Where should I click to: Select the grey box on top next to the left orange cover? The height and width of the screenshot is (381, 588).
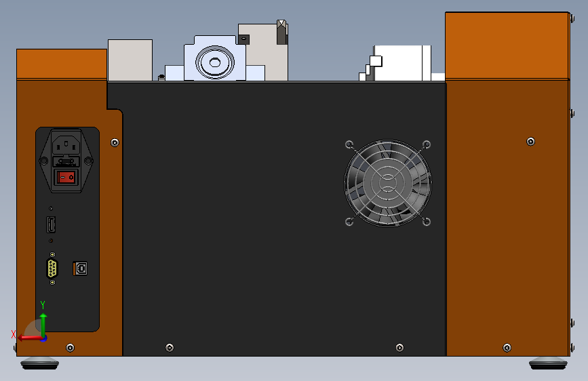130,60
